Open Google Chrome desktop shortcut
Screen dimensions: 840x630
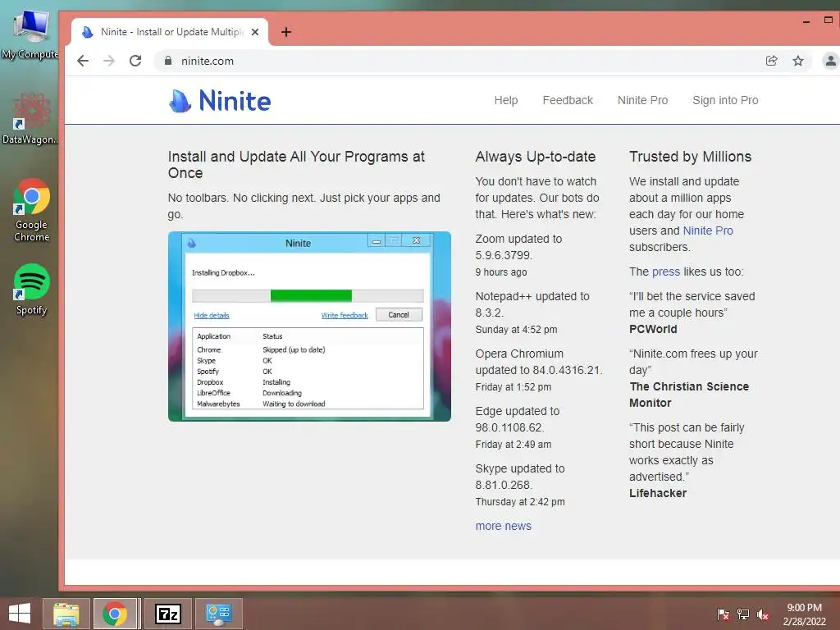click(32, 209)
